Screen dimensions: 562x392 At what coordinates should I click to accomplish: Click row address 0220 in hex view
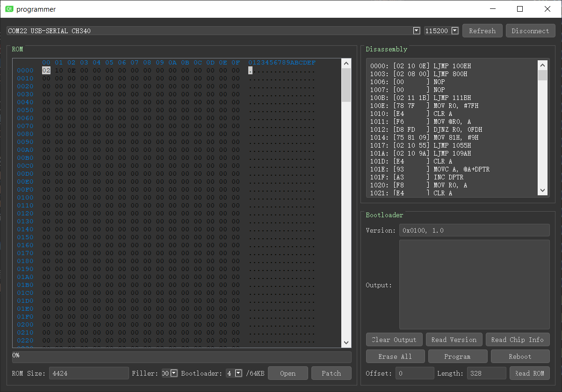coord(25,341)
